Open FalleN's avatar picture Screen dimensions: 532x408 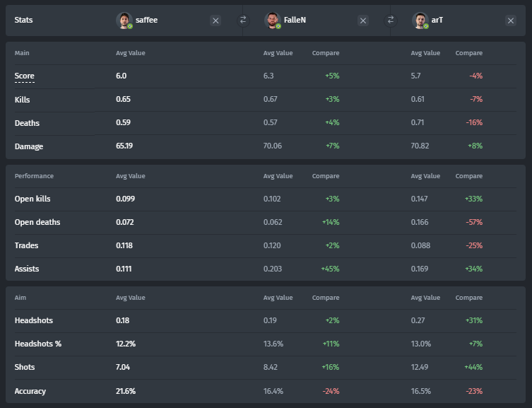(273, 21)
